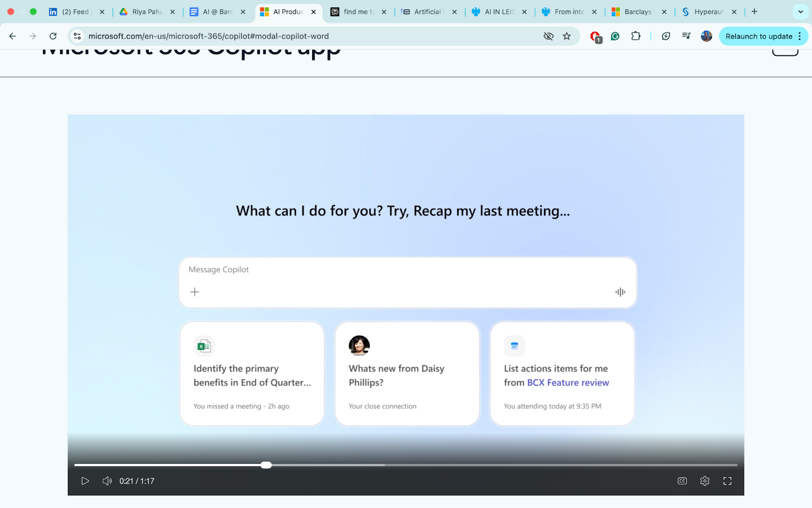Bookmark this page with star icon
Screen dimensions: 812x508
[x=567, y=36]
